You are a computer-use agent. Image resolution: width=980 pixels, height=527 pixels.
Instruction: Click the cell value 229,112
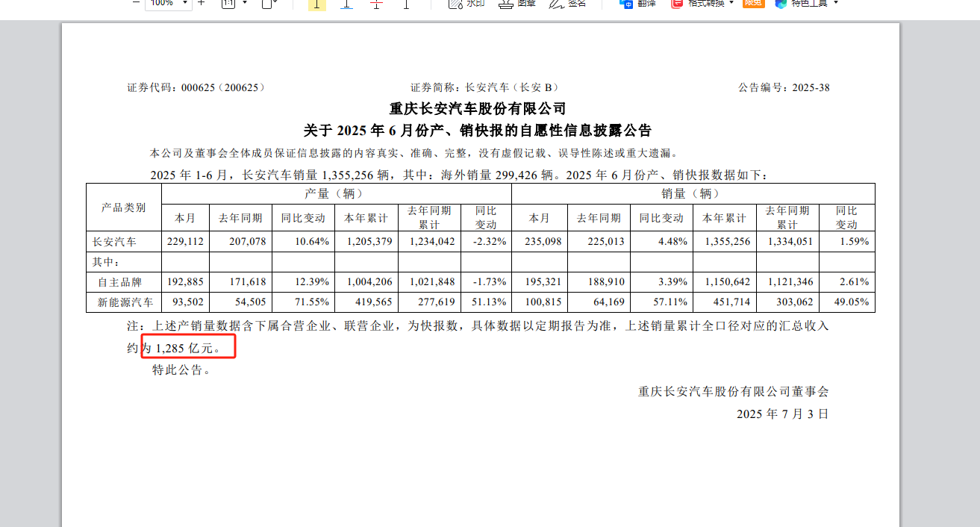(185, 242)
